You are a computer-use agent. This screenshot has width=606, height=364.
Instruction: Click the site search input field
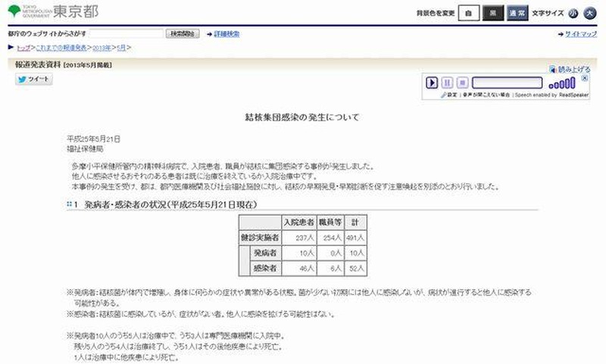(x=126, y=34)
